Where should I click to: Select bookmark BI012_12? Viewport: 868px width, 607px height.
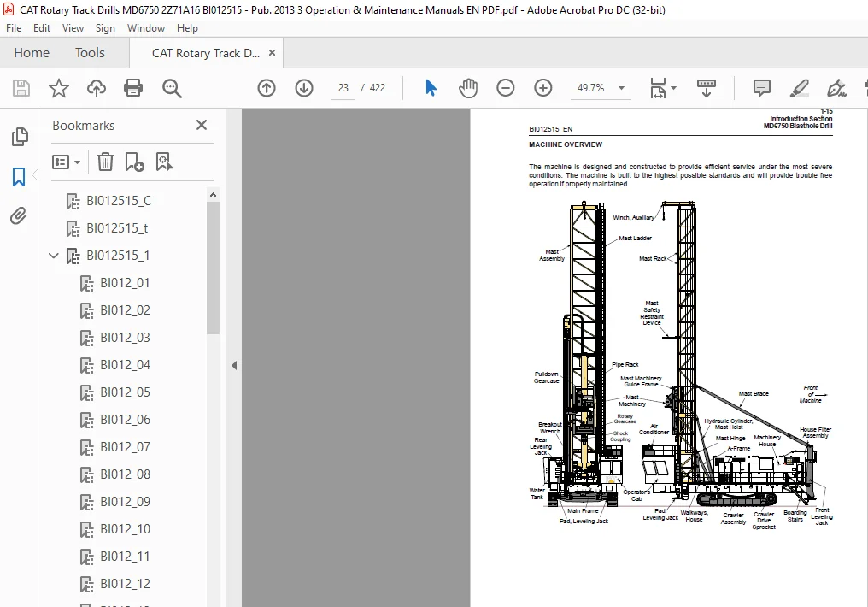(125, 584)
